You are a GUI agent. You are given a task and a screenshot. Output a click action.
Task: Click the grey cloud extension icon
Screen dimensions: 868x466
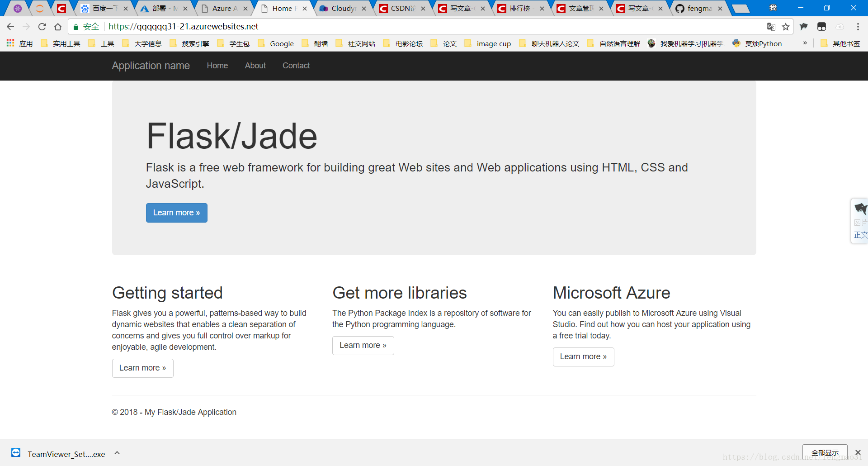[840, 27]
